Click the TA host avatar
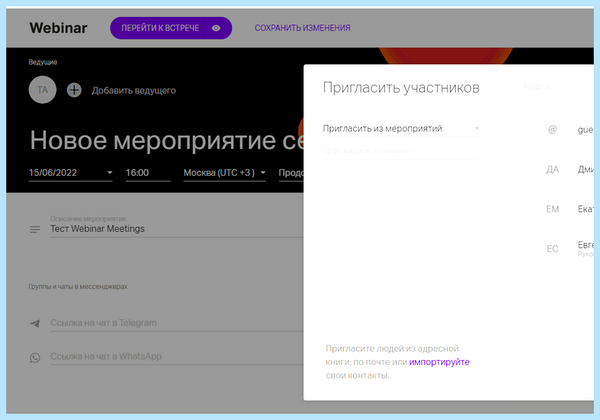 42,90
